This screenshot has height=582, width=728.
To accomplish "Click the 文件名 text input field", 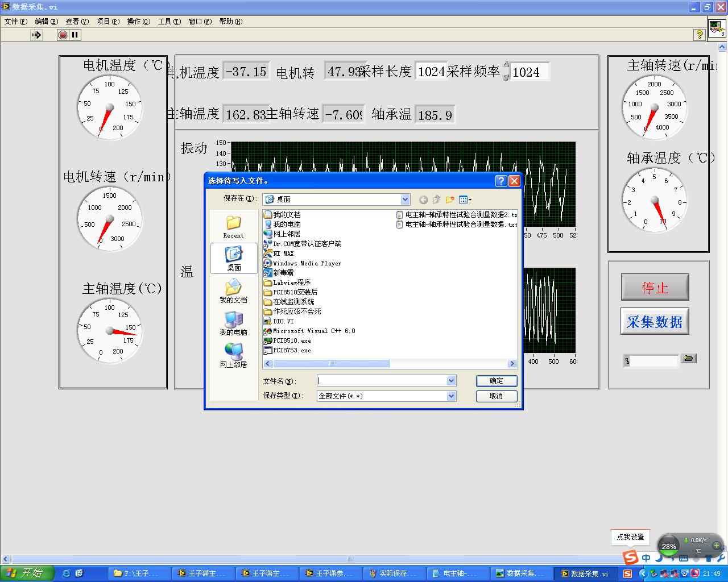I will pos(382,381).
